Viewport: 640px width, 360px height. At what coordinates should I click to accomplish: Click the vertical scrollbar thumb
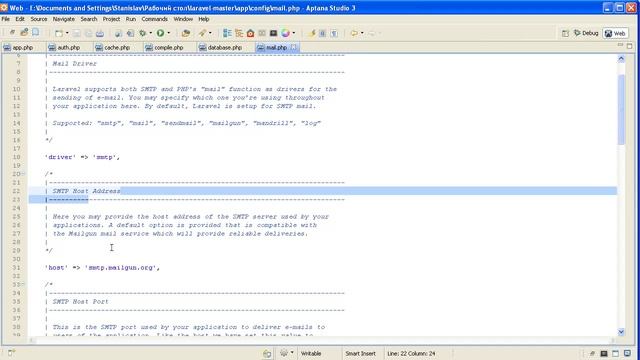pyautogui.click(x=621, y=109)
